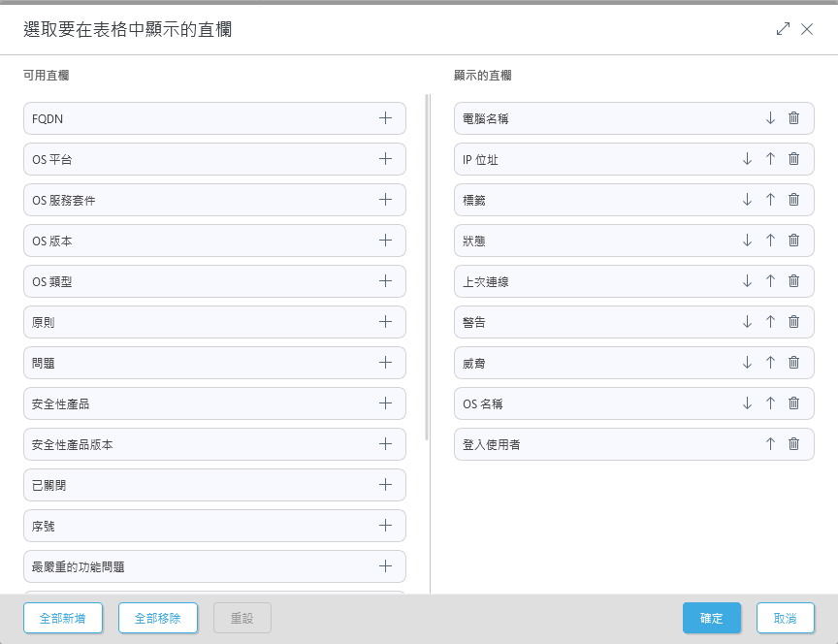Remove OS 名稱 with trash icon

pos(793,402)
